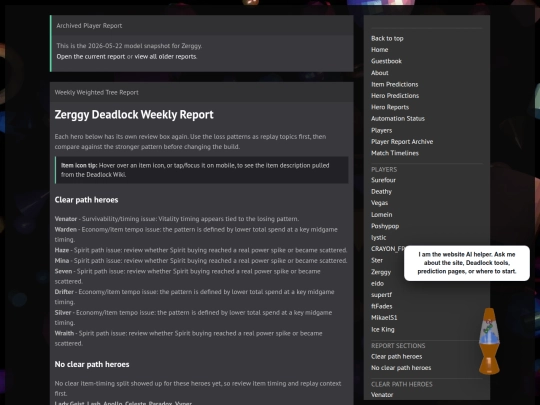Click the 'No clear path heroes' heading

92,364
